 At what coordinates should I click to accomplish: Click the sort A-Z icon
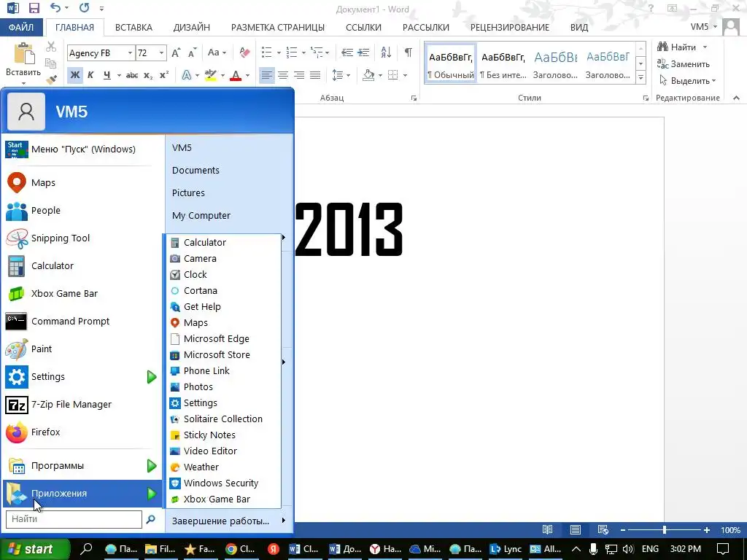(x=386, y=52)
